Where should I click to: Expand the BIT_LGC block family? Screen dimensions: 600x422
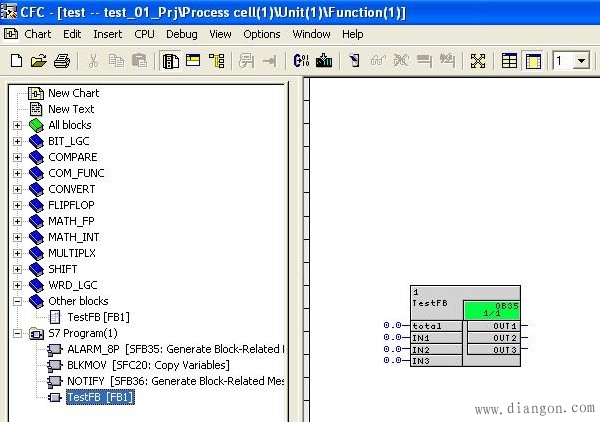[17, 141]
